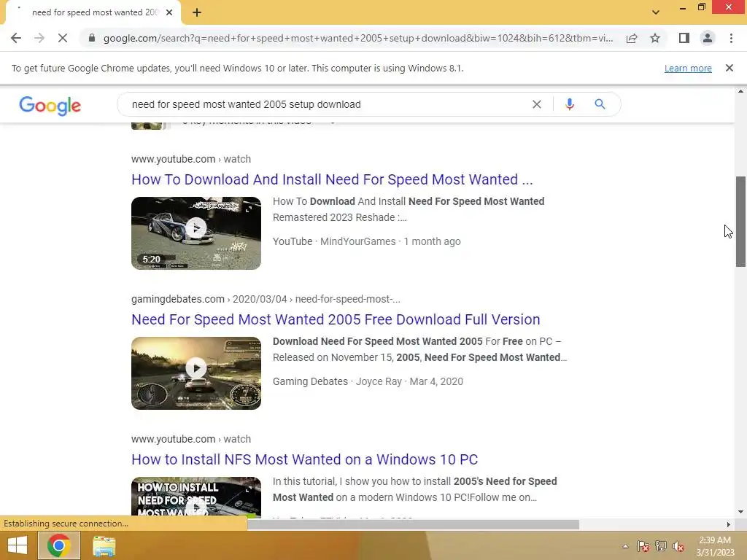Stop loading the page

pyautogui.click(x=63, y=38)
